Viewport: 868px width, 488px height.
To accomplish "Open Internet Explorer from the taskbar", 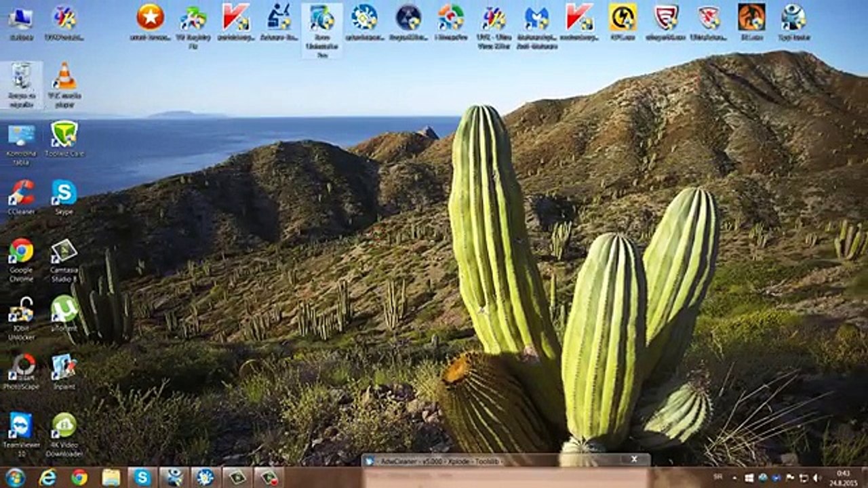I will tap(47, 477).
